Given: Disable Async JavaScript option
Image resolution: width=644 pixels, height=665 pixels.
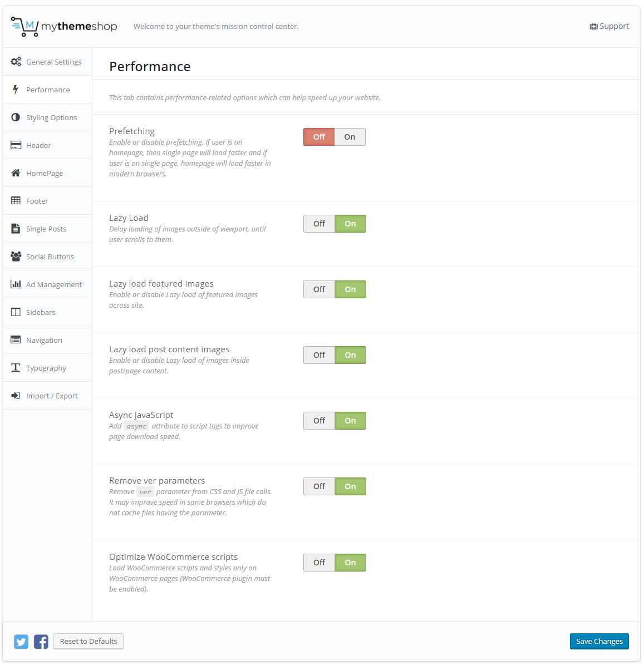Looking at the screenshot, I should point(319,421).
